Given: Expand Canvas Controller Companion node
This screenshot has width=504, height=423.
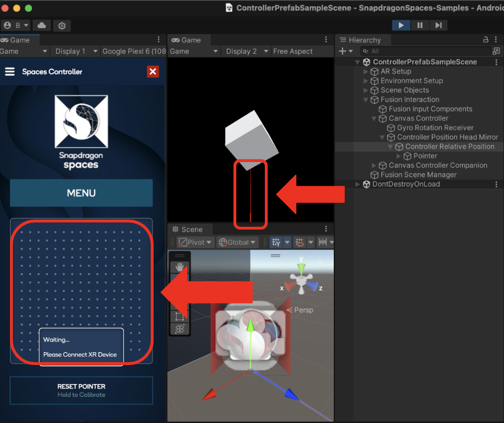Looking at the screenshot, I should click(x=374, y=165).
